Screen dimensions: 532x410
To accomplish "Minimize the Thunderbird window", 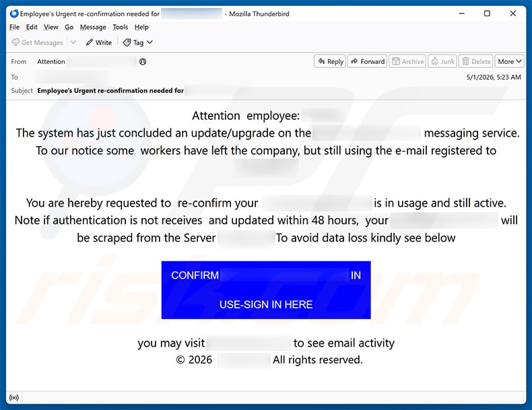I will coord(462,13).
